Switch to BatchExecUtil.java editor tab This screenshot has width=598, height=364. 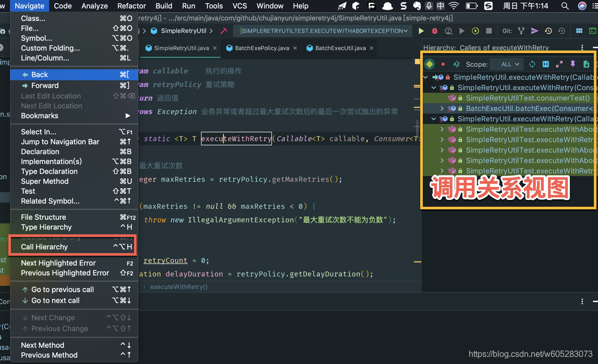pos(340,48)
